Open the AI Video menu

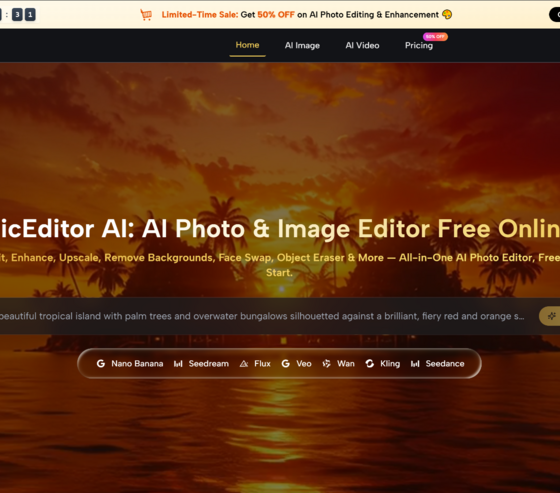point(362,45)
